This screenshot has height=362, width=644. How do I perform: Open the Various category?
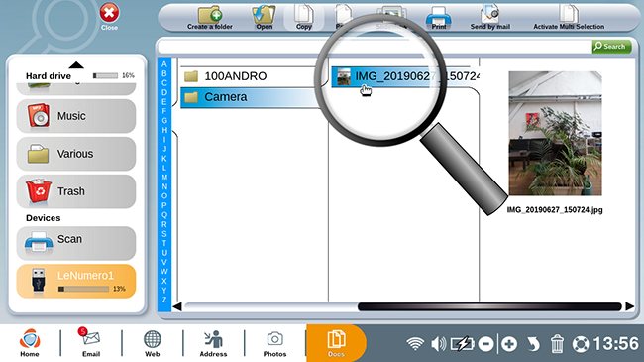tap(76, 154)
